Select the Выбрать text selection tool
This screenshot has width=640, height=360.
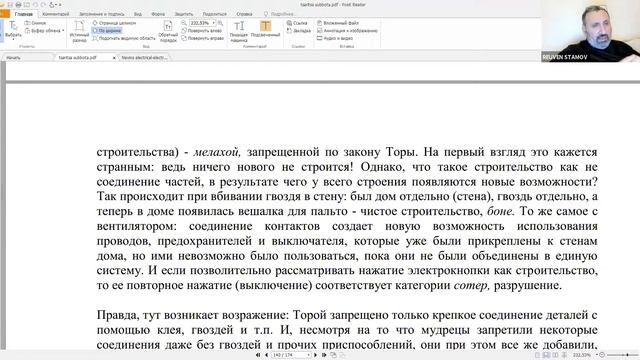(13, 30)
